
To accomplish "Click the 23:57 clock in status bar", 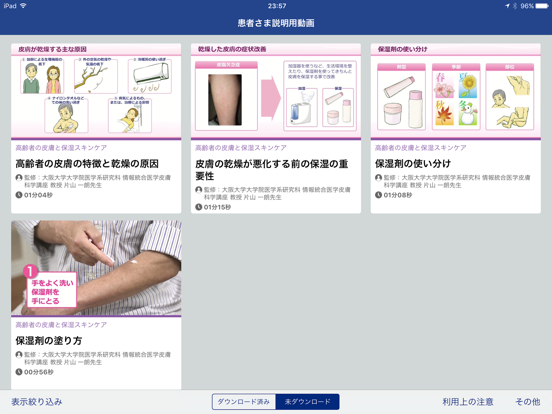I will (x=277, y=6).
